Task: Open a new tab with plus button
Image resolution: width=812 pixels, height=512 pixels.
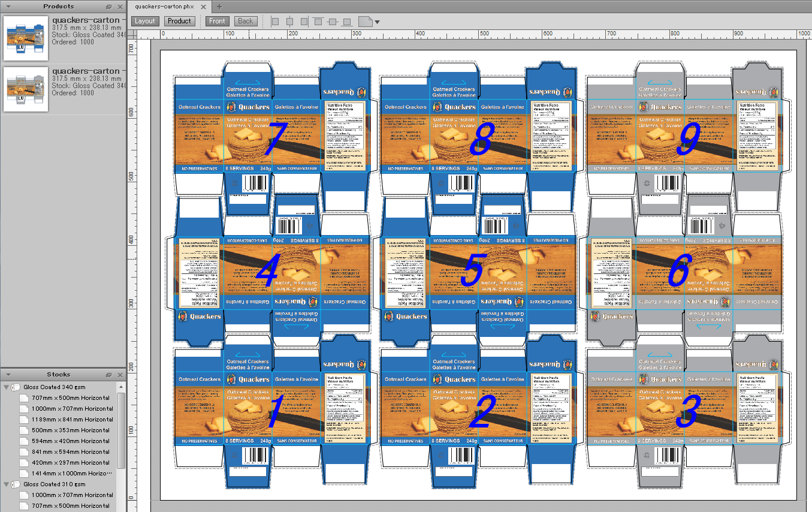Action: (219, 7)
